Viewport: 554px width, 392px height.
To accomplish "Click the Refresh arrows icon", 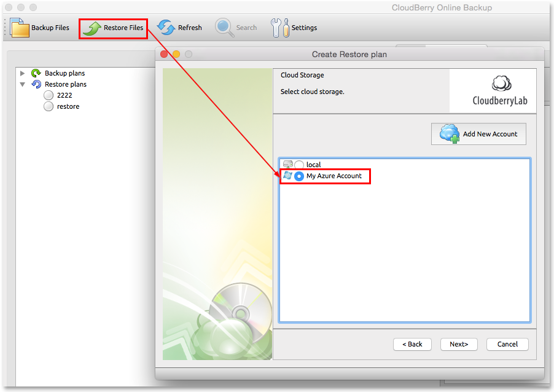I will [x=166, y=28].
